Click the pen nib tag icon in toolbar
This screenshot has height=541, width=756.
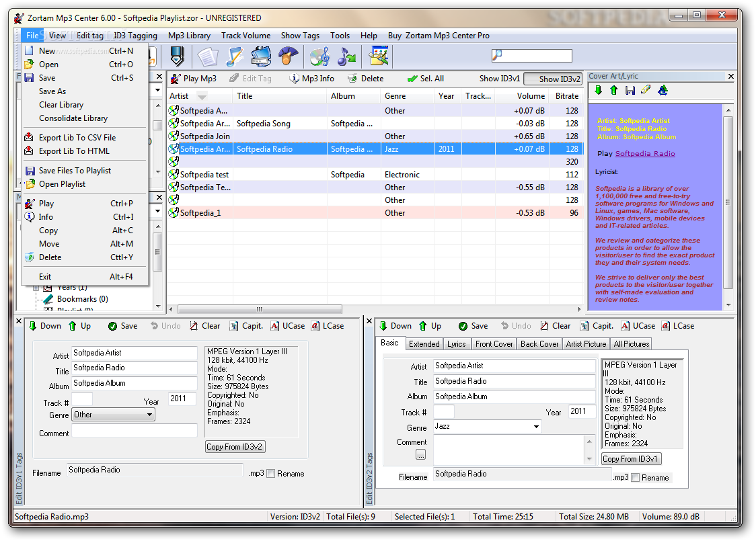point(177,56)
